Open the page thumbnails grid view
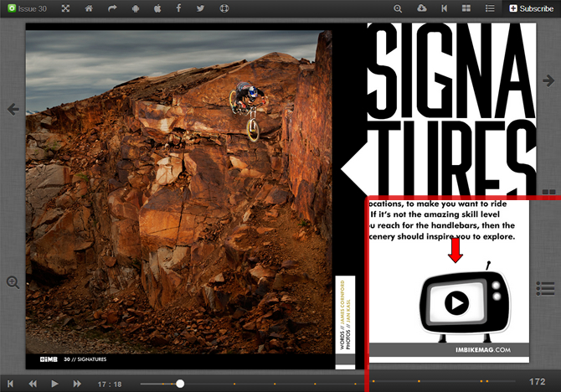This screenshot has height=392, width=561. coord(466,8)
